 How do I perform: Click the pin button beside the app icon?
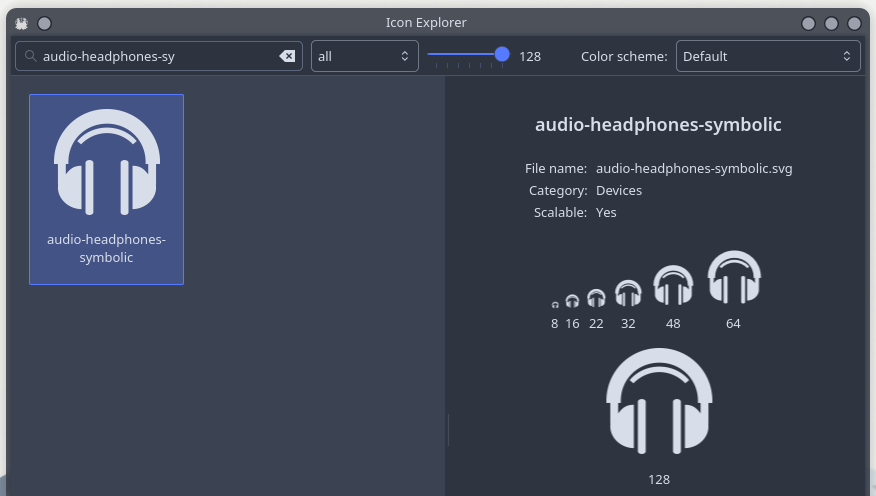[x=44, y=23]
